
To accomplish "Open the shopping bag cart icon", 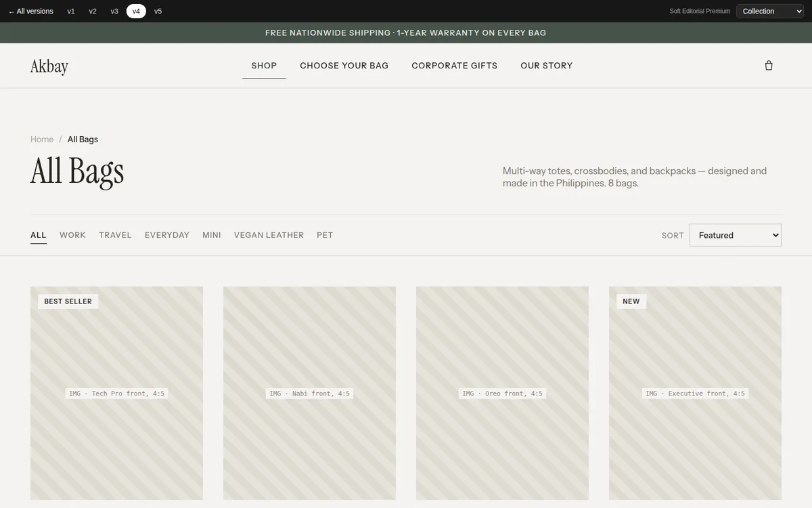I will [x=769, y=66].
